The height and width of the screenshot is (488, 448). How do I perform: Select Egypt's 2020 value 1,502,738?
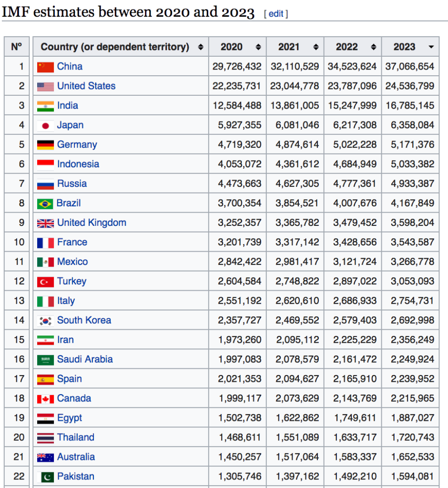(239, 418)
